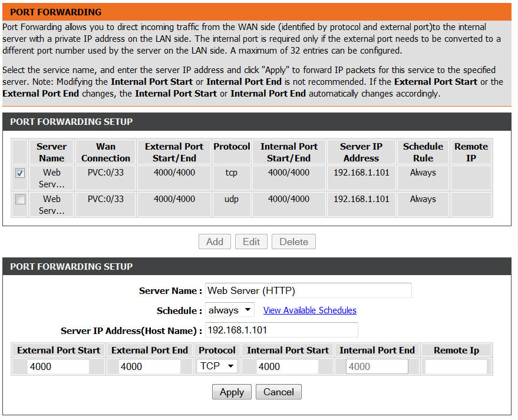Click the Server Name column header
Image resolution: width=518 pixels, height=420 pixels.
point(52,152)
